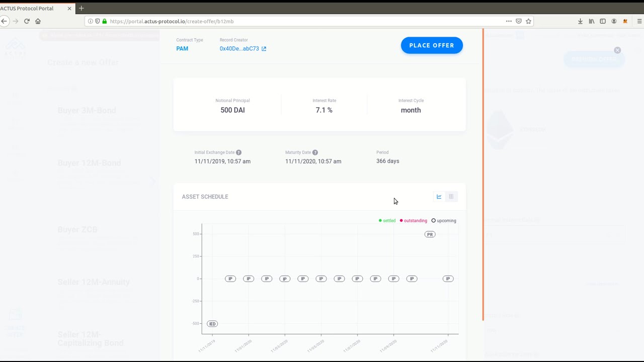Image resolution: width=644 pixels, height=362 pixels.
Task: Go back using the browser back arrow
Action: (x=4, y=21)
